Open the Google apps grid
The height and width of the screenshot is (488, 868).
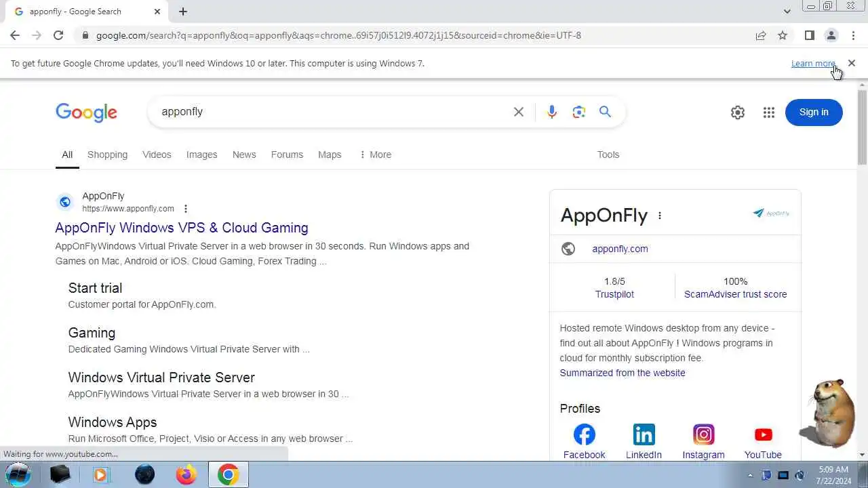[x=768, y=113]
